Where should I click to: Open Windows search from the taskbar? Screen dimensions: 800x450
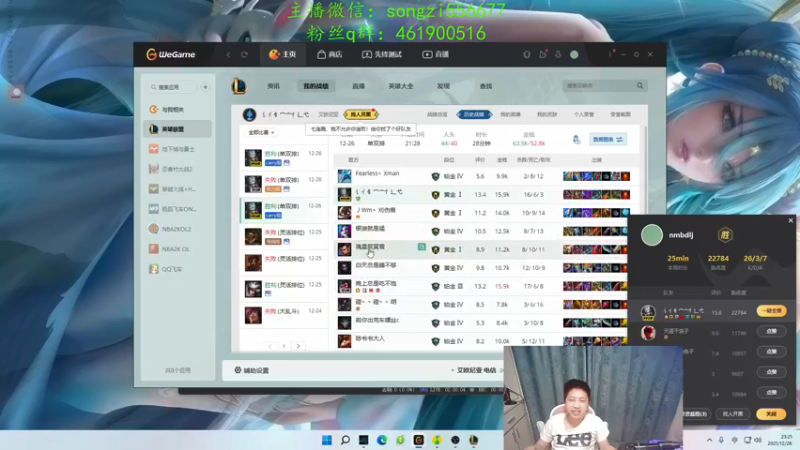[345, 440]
